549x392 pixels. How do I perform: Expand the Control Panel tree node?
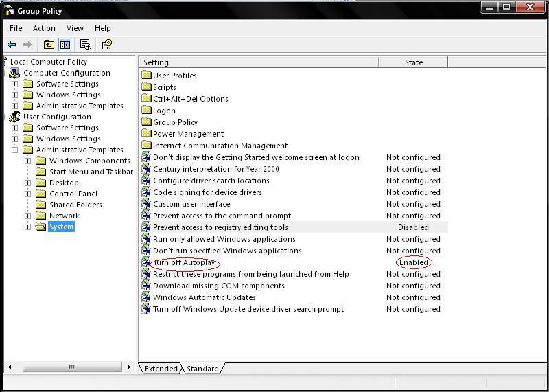click(27, 194)
